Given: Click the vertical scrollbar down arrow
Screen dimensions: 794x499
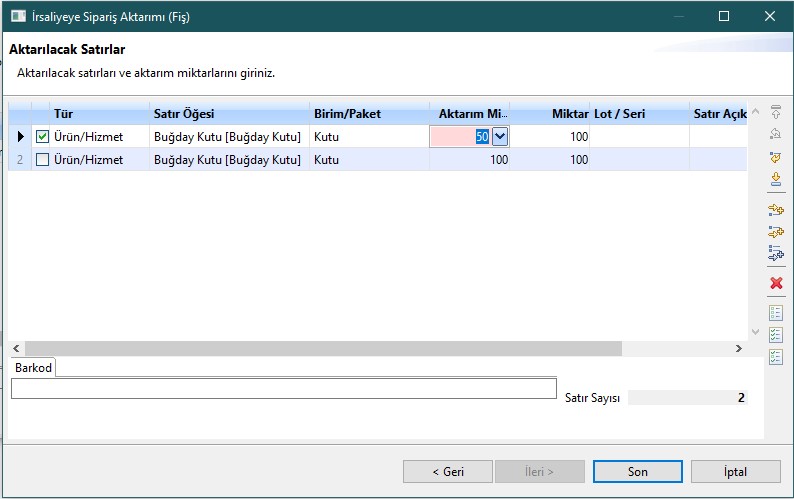Looking at the screenshot, I should tap(756, 332).
